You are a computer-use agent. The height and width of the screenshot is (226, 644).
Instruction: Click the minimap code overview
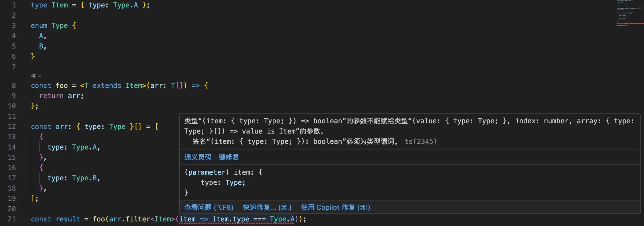point(629,13)
